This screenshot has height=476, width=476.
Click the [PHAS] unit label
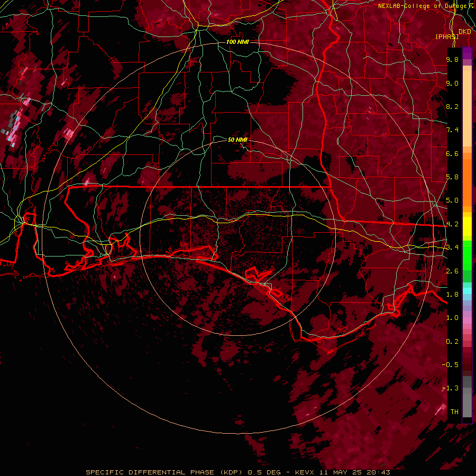[447, 36]
